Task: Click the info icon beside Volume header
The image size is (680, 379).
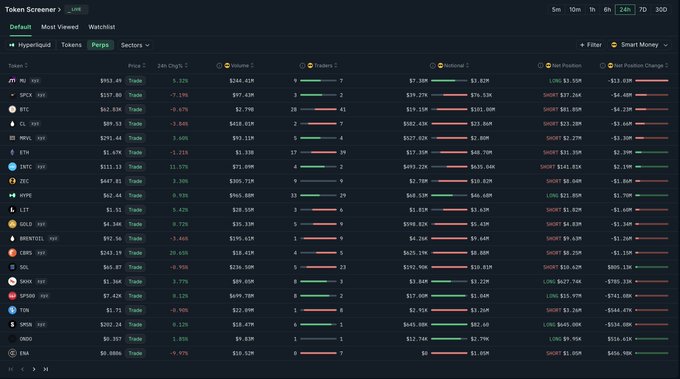Action: 219,65
